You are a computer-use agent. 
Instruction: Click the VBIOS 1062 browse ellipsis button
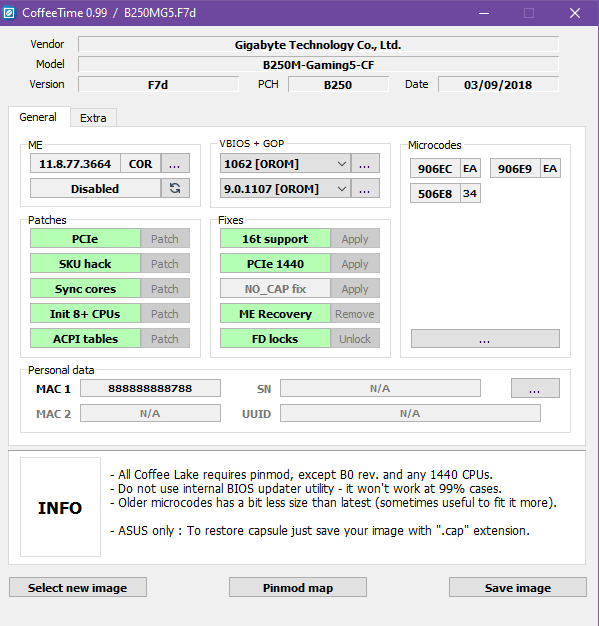(365, 163)
